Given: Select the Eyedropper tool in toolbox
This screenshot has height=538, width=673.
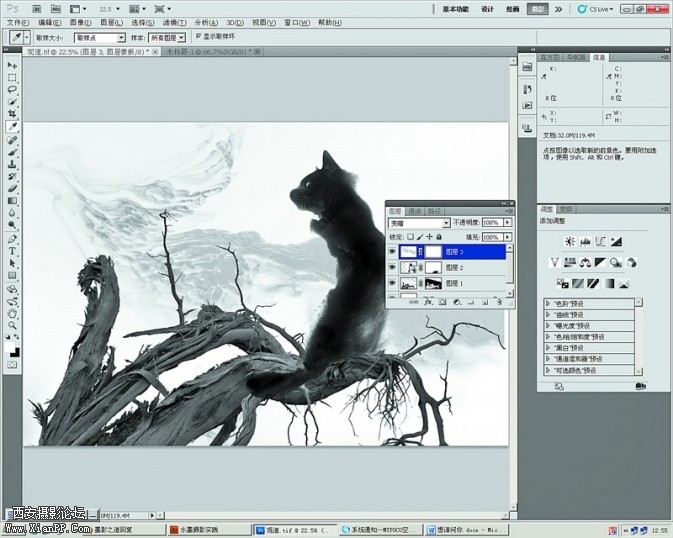Looking at the screenshot, I should coord(12,126).
